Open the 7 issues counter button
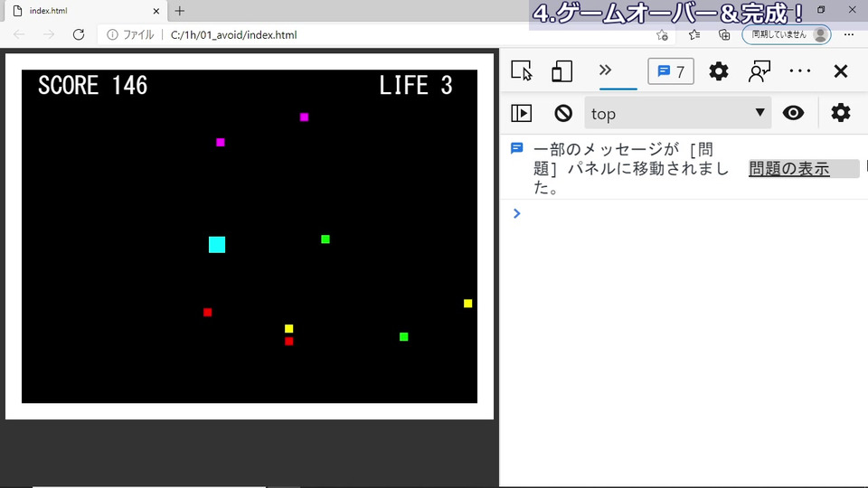The image size is (868, 488). tap(670, 71)
